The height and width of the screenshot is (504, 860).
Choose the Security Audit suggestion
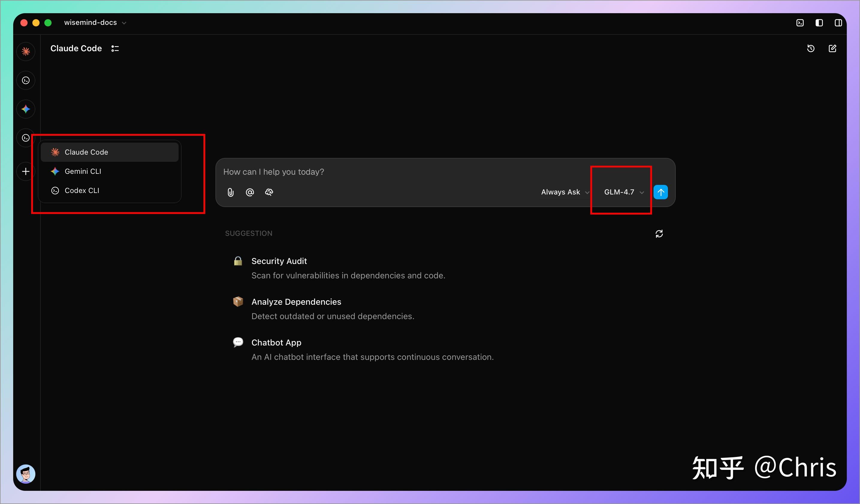tap(279, 261)
